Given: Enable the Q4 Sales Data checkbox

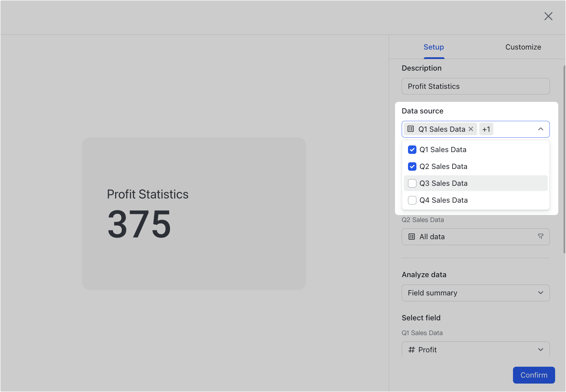Looking at the screenshot, I should (x=412, y=200).
